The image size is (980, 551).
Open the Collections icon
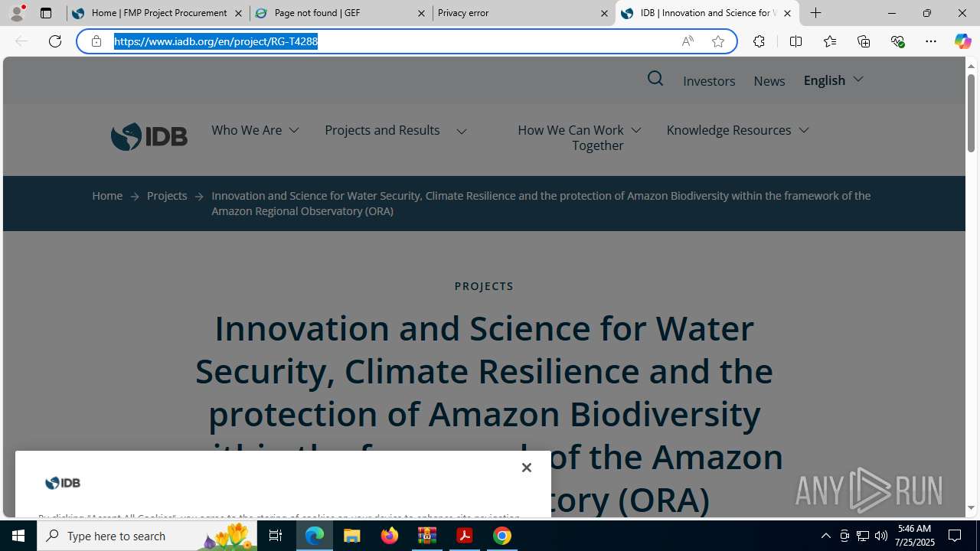click(864, 41)
